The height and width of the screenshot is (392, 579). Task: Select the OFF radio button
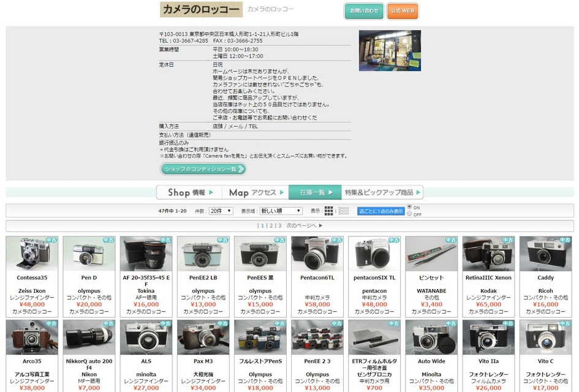pos(409,214)
